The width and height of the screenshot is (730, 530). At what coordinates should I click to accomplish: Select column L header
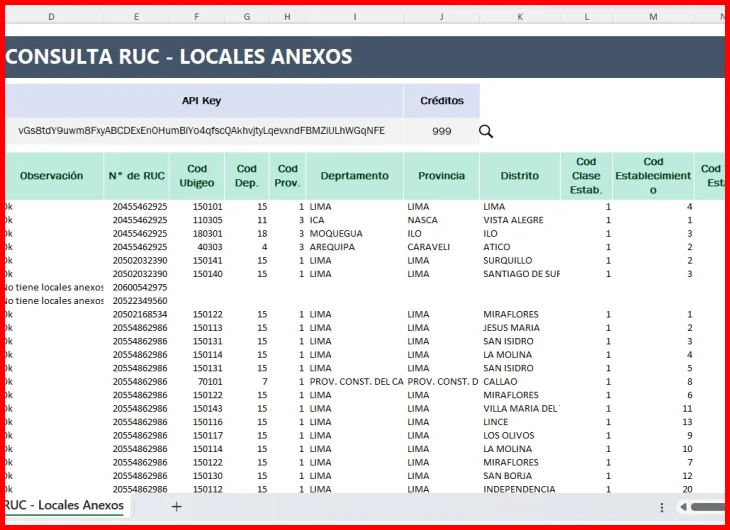pyautogui.click(x=587, y=17)
